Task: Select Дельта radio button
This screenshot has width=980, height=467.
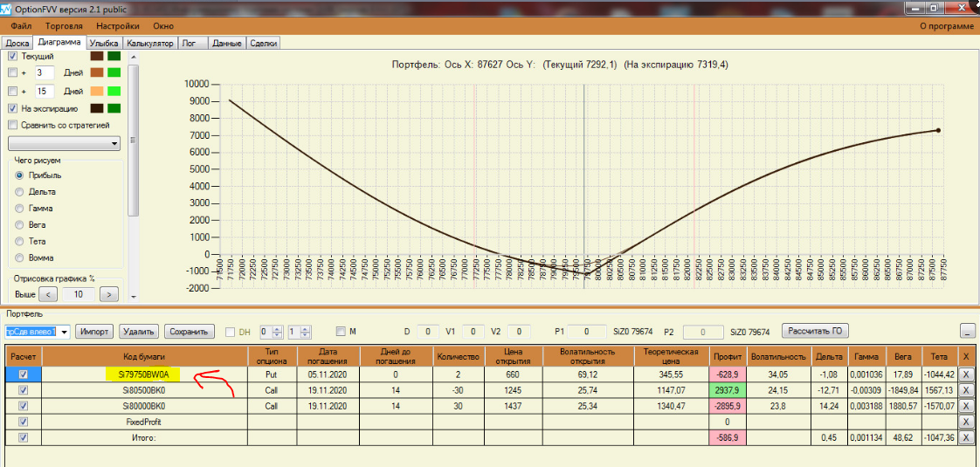Action: click(x=18, y=192)
